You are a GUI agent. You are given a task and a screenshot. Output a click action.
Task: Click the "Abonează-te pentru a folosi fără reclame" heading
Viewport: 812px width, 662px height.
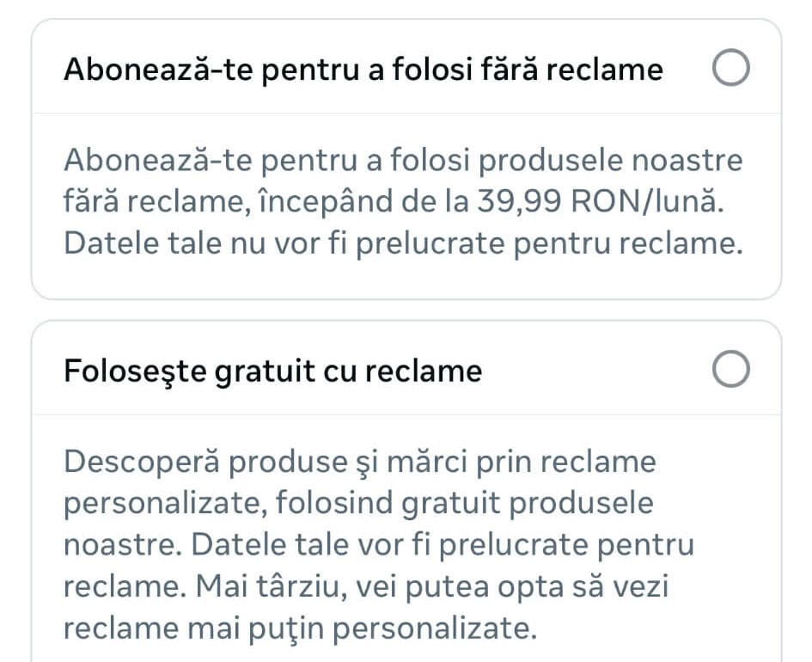363,70
